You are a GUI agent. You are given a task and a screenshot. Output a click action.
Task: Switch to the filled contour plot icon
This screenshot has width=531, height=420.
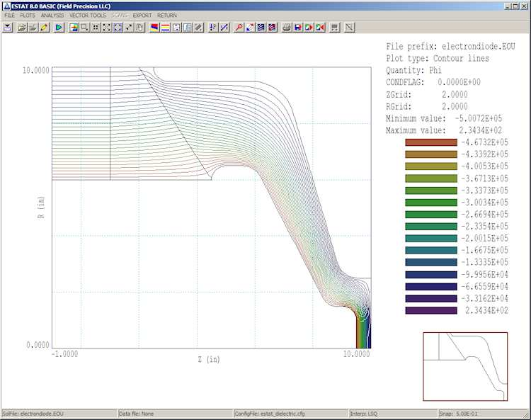[x=154, y=28]
